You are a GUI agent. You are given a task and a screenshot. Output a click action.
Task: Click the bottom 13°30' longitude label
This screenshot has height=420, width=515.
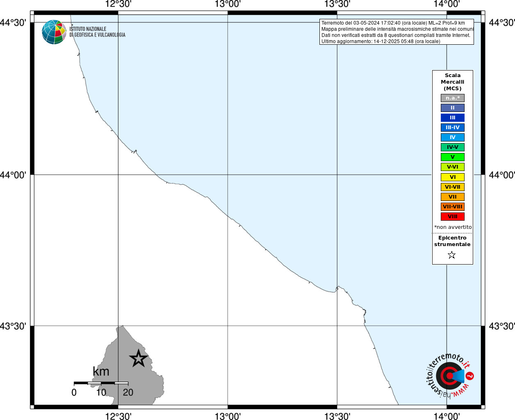tap(337, 416)
